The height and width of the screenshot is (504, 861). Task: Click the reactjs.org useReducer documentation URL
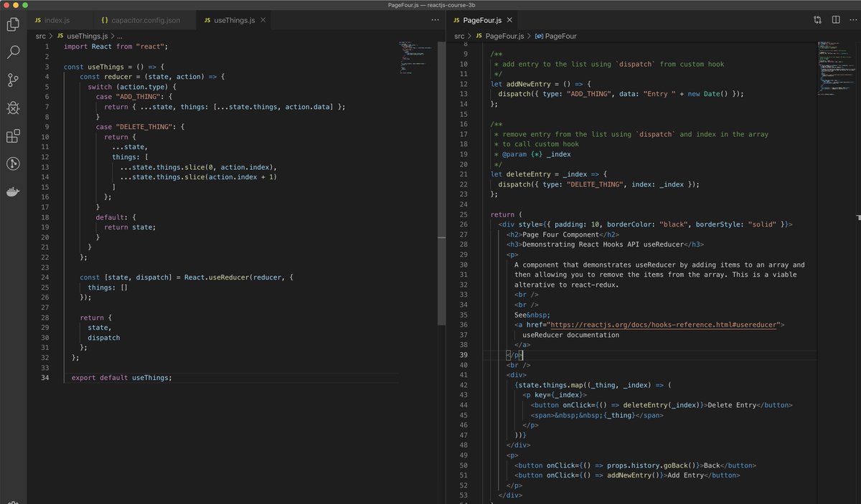tap(664, 325)
